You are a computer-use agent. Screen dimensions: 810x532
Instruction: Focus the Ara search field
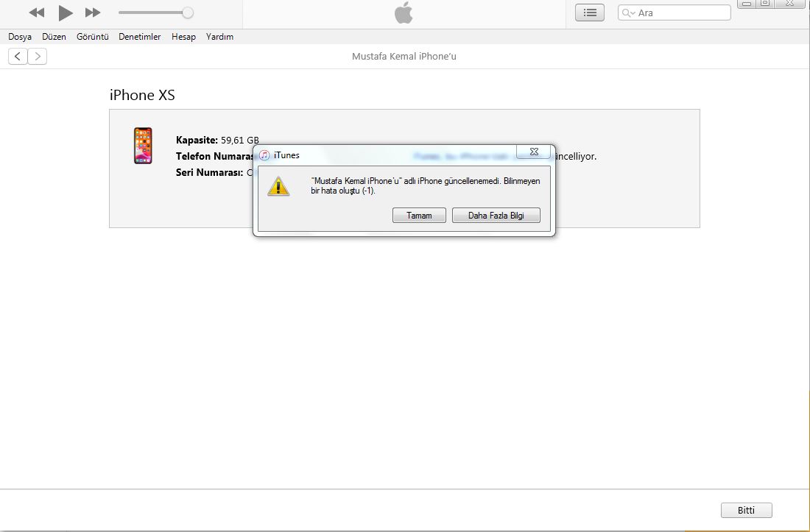click(674, 13)
